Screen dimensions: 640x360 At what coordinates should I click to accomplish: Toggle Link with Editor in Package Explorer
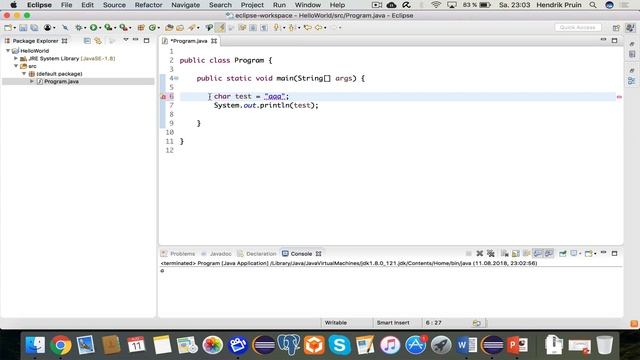98,40
